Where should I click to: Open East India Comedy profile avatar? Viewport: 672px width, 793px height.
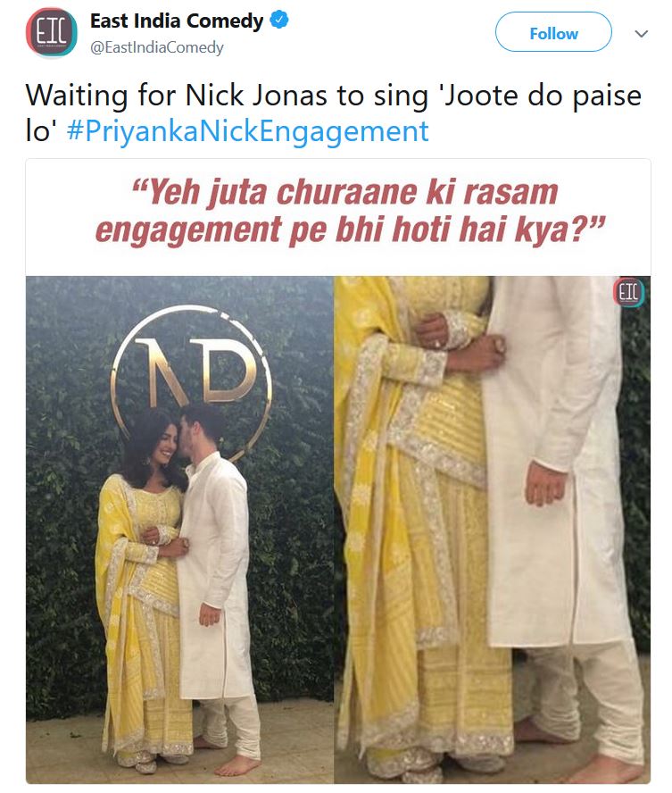point(52,33)
